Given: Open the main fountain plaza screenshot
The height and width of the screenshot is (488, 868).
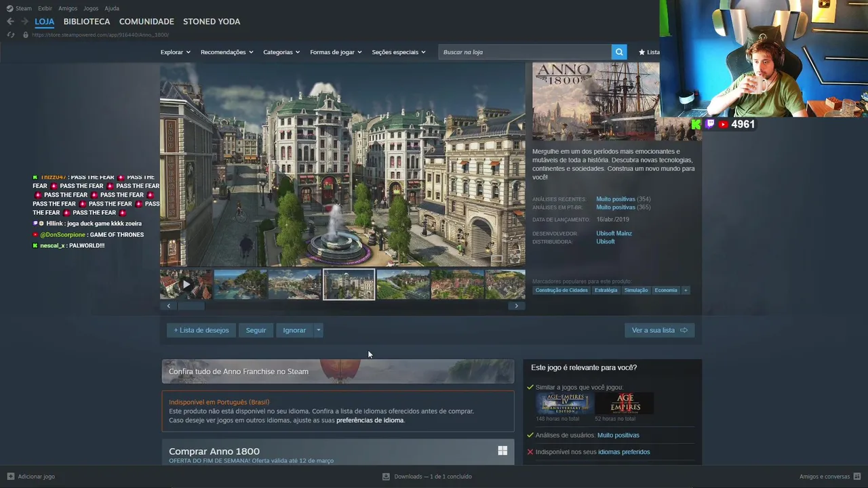Looking at the screenshot, I should point(342,165).
